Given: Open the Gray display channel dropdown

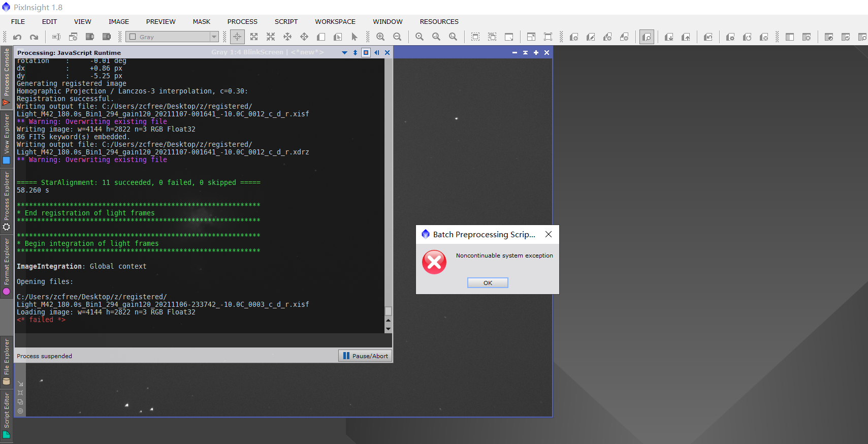Looking at the screenshot, I should [x=172, y=37].
